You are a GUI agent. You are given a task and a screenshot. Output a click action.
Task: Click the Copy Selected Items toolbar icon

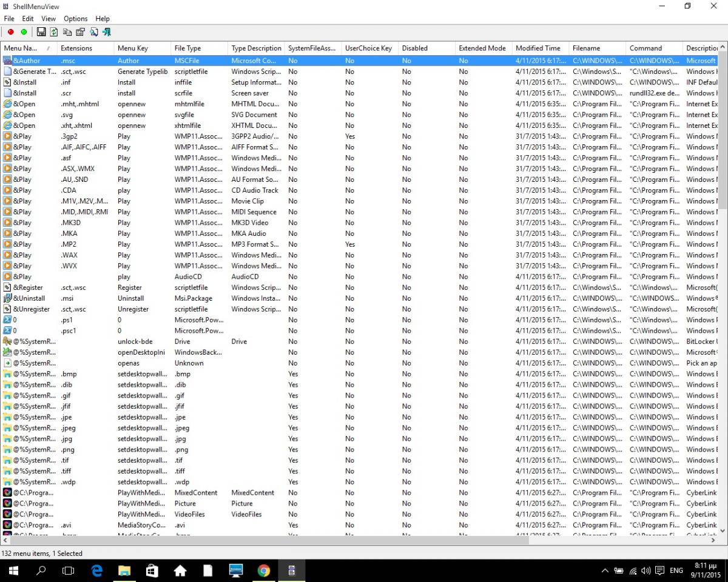coord(67,32)
